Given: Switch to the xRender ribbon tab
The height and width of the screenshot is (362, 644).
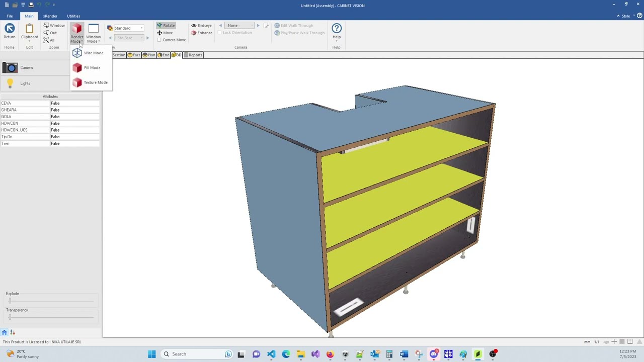Looking at the screenshot, I should tap(50, 16).
